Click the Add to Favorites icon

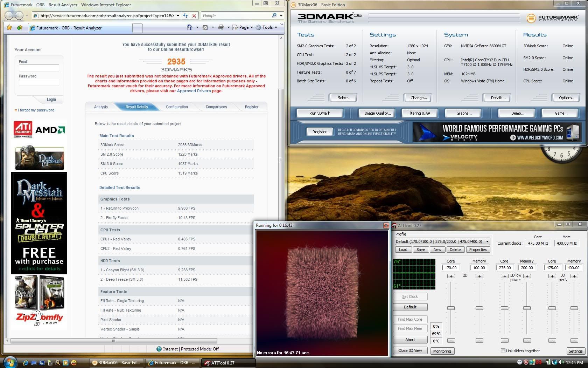20,28
